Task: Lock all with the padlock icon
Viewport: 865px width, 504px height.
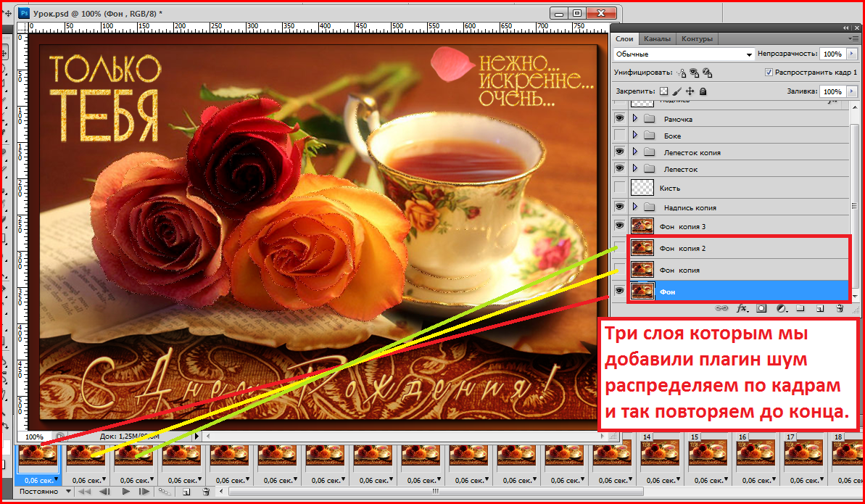Action: pos(703,91)
